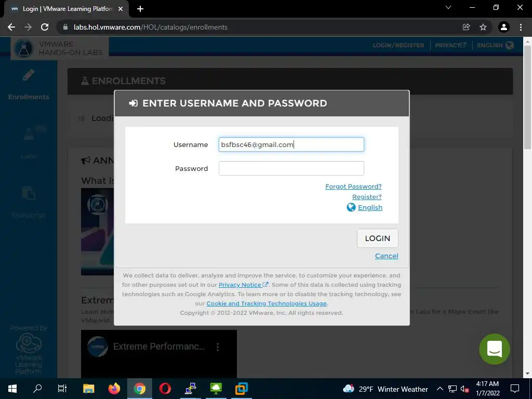Open the Register link
This screenshot has height=399, width=532.
(x=367, y=197)
